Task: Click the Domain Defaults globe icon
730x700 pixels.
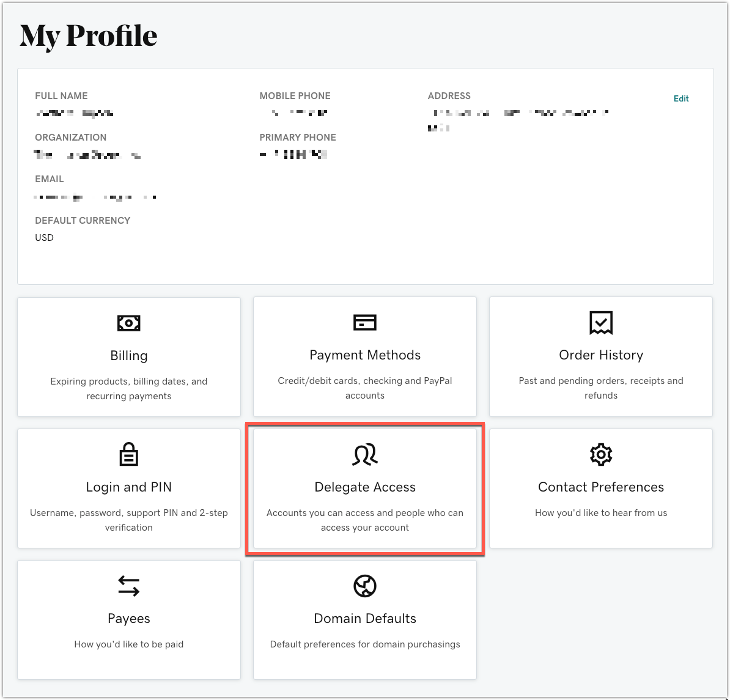Action: pos(364,586)
